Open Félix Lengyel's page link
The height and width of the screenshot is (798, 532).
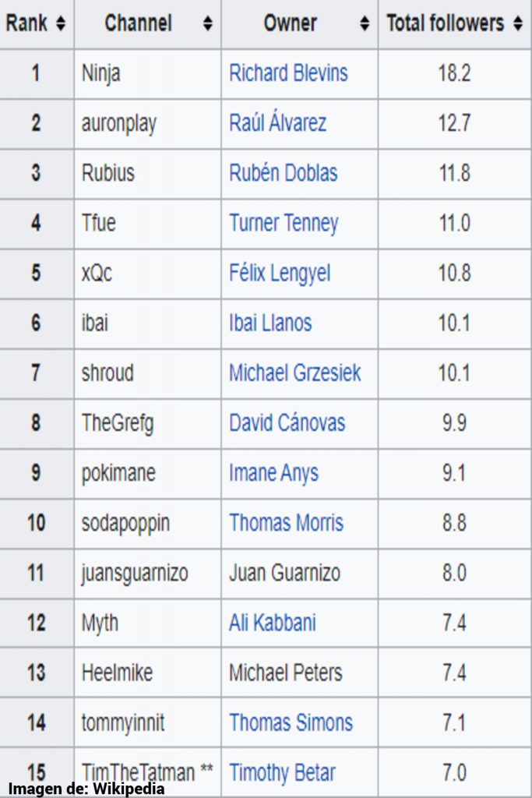(x=280, y=274)
